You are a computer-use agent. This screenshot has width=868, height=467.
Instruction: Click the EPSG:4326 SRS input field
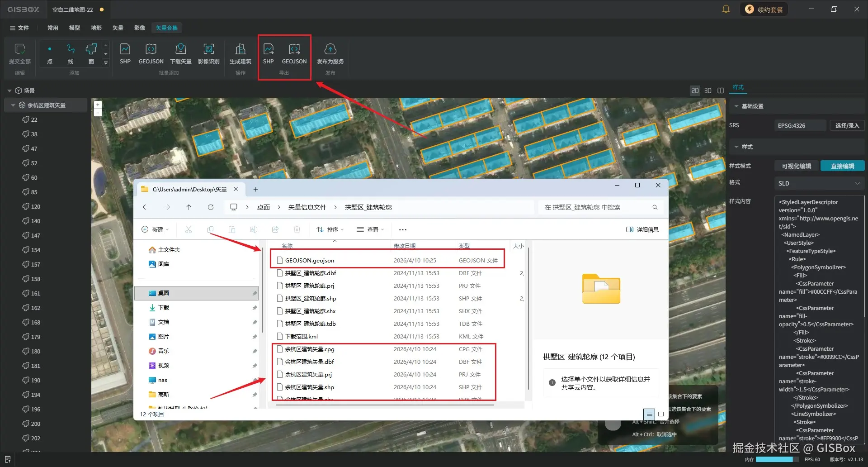[x=800, y=126]
